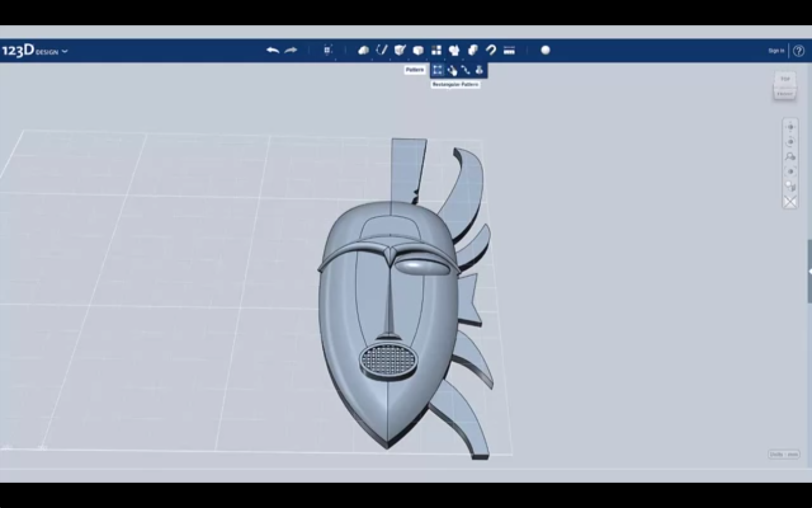This screenshot has height=508, width=812.
Task: Open the Transform tool in toolbar
Action: pos(328,50)
